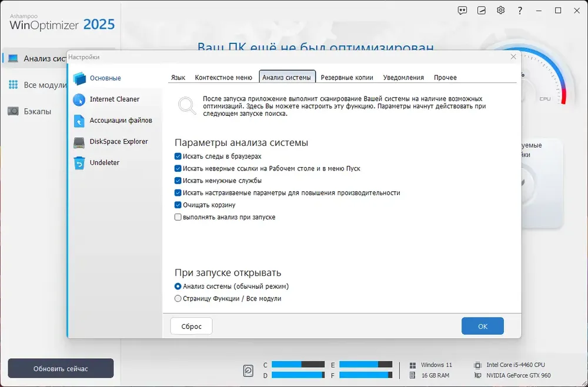
Task: Open the Internet Cleaner settings icon
Action: click(x=79, y=100)
